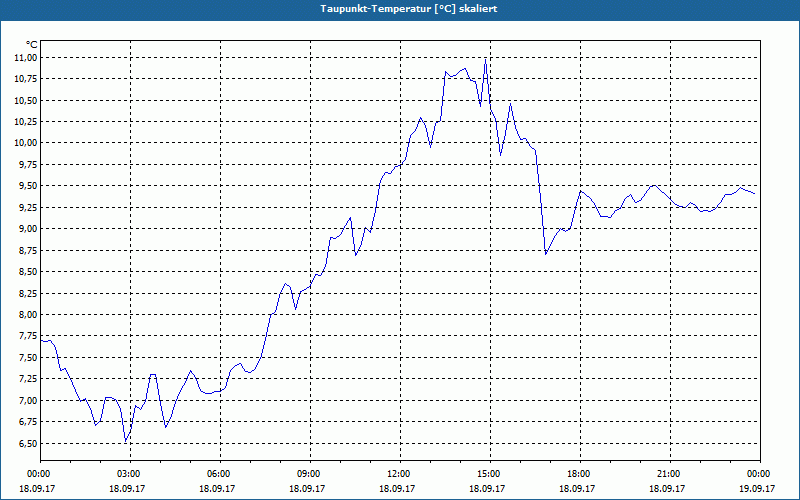Click the 18.09.17 date under 12:00
800x500 pixels.
(397, 488)
